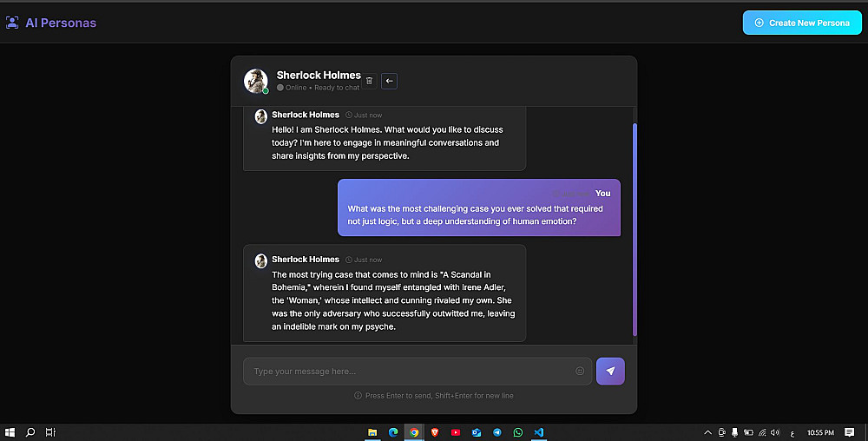868x441 pixels.
Task: Click the 'You' label on sent message
Action: 603,193
